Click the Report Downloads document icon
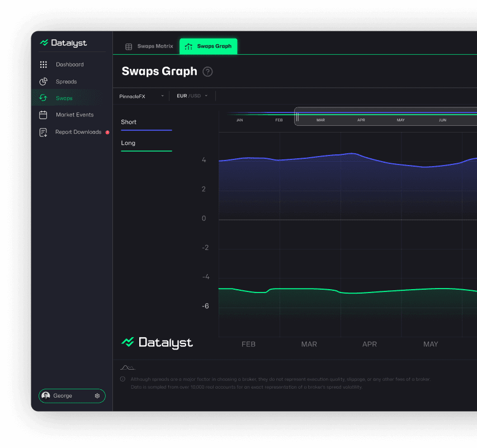 [44, 132]
